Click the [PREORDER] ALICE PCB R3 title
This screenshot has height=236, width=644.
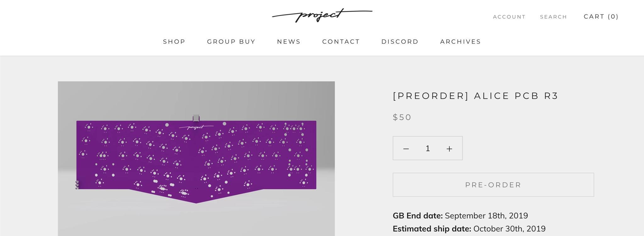(x=475, y=96)
